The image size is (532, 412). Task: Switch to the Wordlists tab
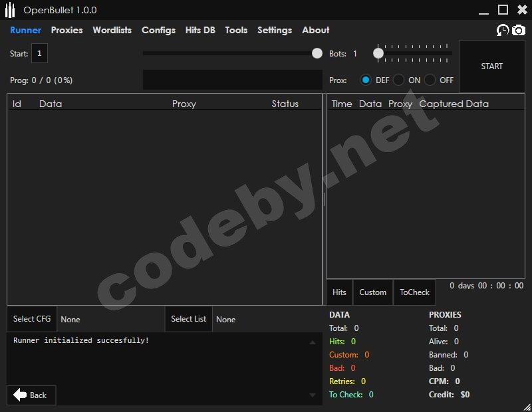click(112, 30)
